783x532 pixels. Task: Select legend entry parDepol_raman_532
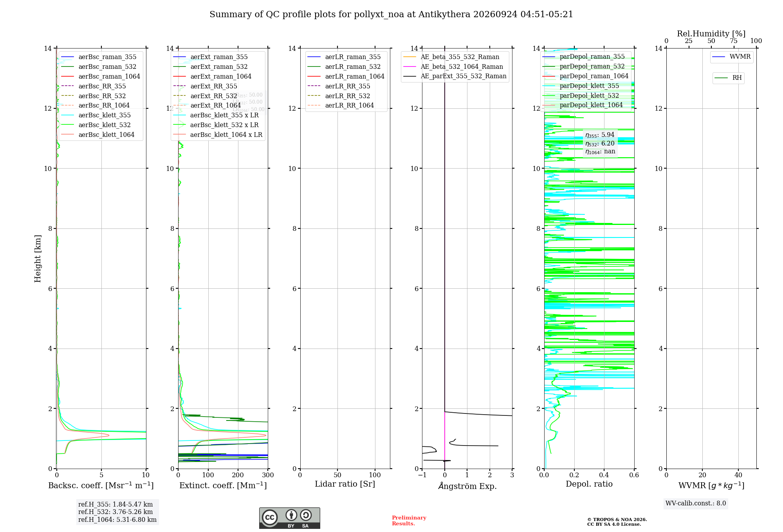(x=584, y=66)
